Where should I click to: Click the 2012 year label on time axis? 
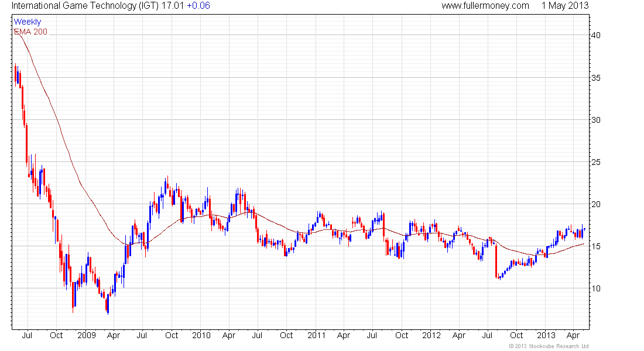pos(431,335)
